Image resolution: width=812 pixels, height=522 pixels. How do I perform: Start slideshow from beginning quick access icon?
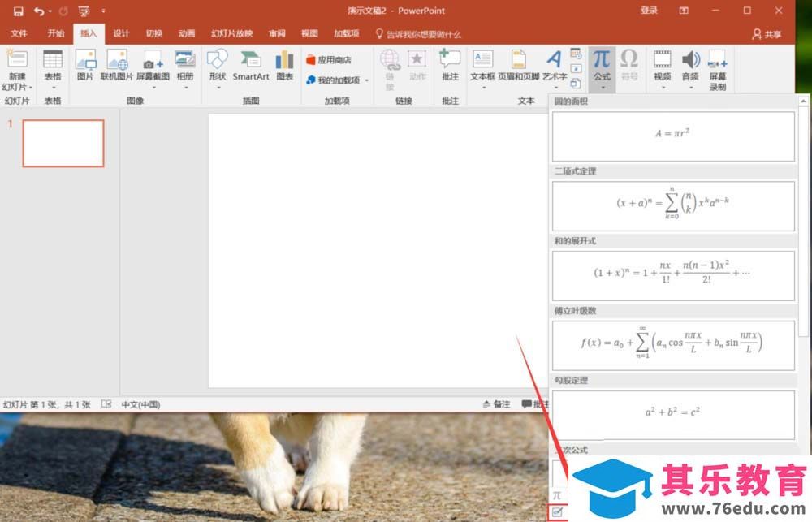click(x=84, y=11)
